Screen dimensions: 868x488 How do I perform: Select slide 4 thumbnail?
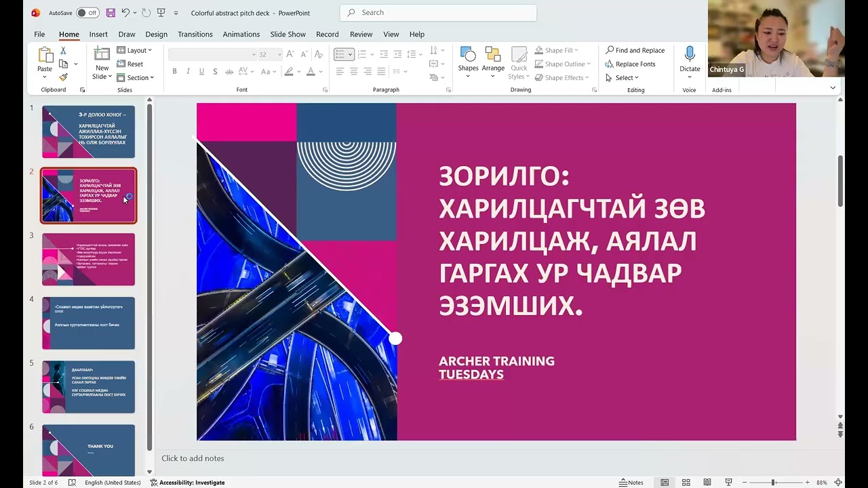click(x=88, y=323)
